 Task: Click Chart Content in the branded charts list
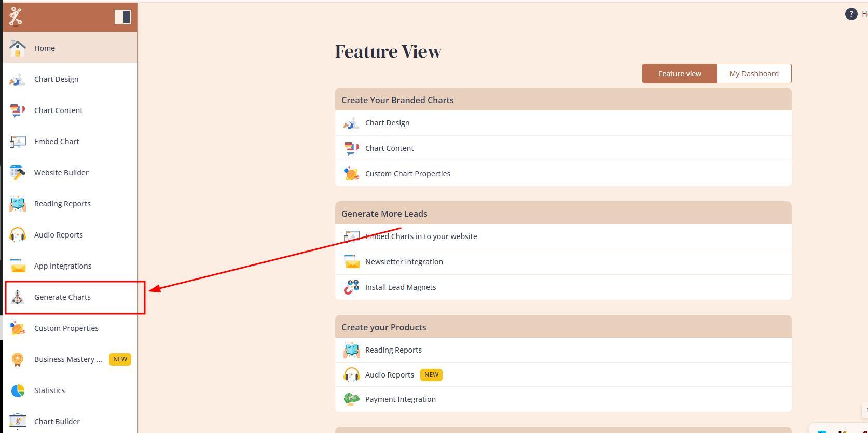[x=389, y=148]
